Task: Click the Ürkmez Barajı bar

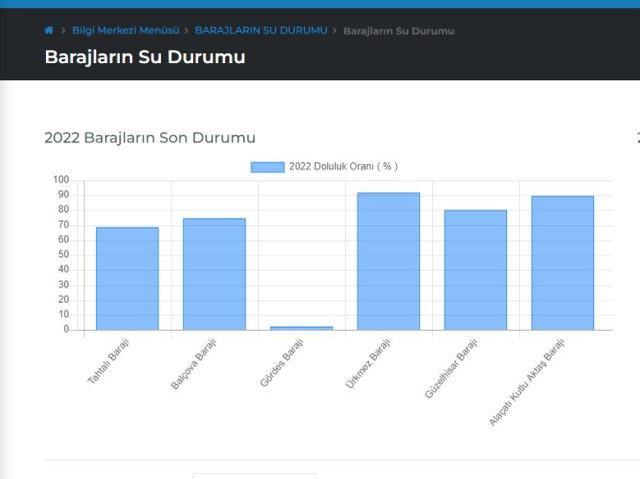Action: click(x=388, y=261)
